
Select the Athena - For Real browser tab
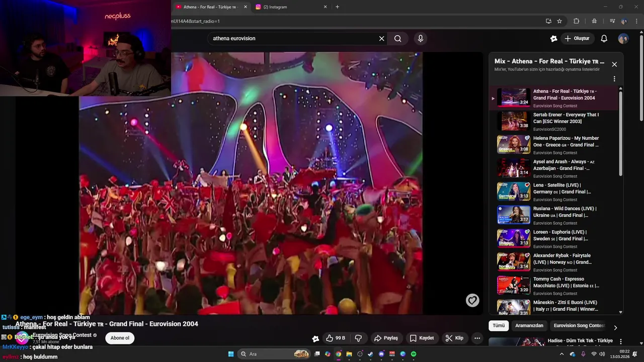coord(211,7)
